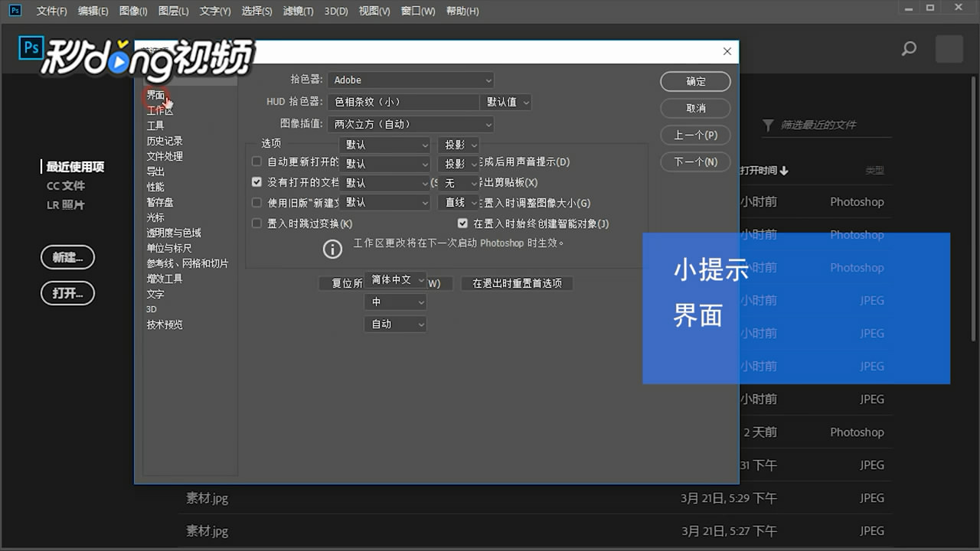Expand the 默认值 dropdown
The width and height of the screenshot is (980, 551).
pos(506,102)
